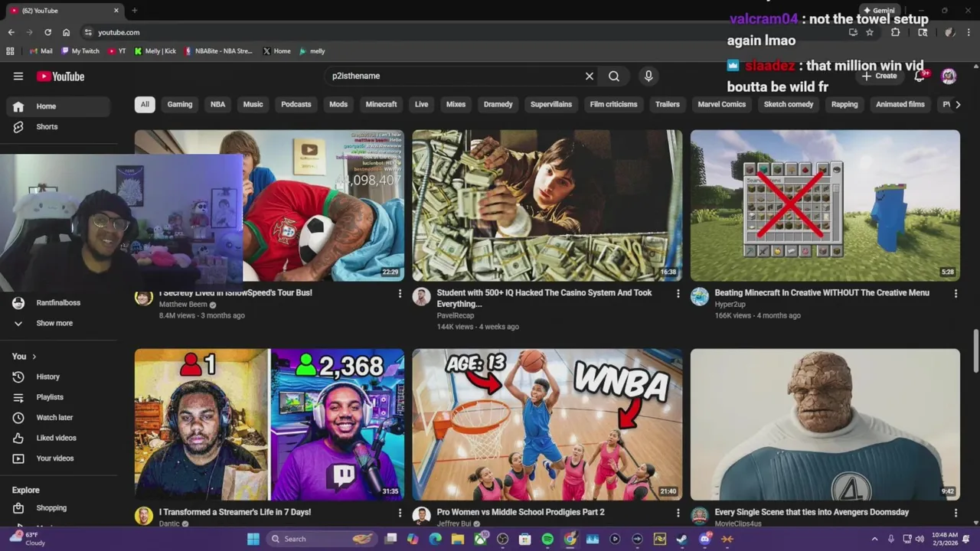The width and height of the screenshot is (980, 551).
Task: Expand subscriptions with Show more
Action: click(x=58, y=323)
